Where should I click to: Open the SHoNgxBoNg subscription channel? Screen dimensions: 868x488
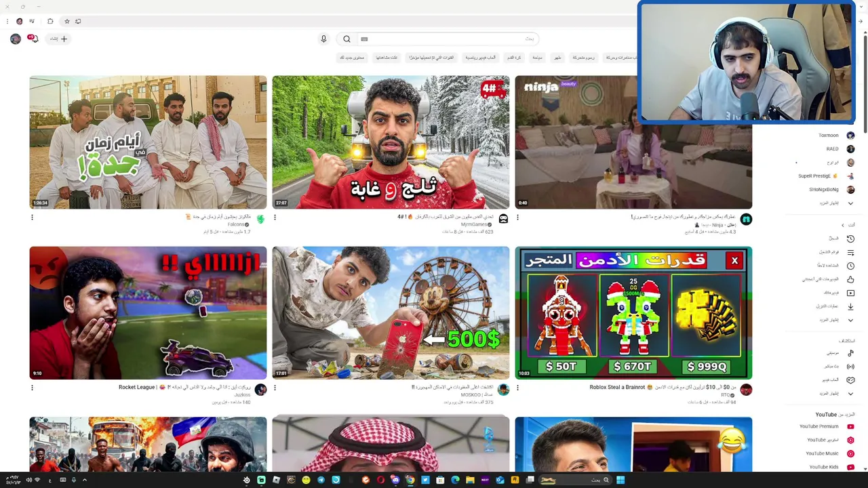coord(831,190)
